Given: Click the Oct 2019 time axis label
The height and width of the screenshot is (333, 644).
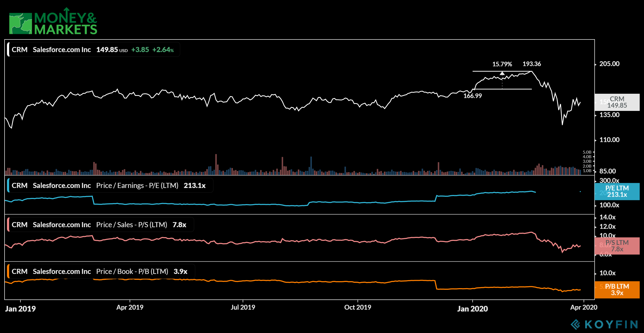Looking at the screenshot, I should coord(358,307).
